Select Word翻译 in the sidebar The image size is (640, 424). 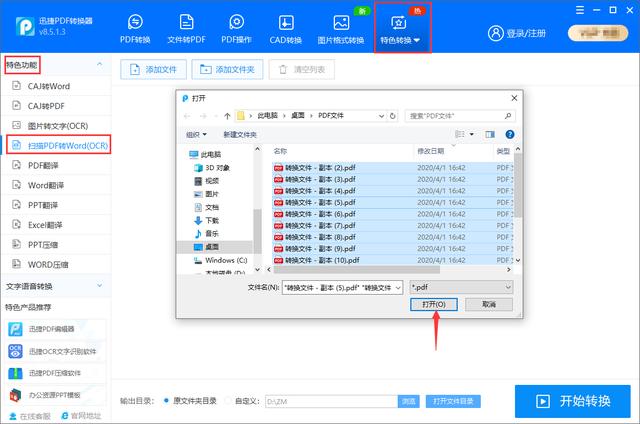point(56,185)
